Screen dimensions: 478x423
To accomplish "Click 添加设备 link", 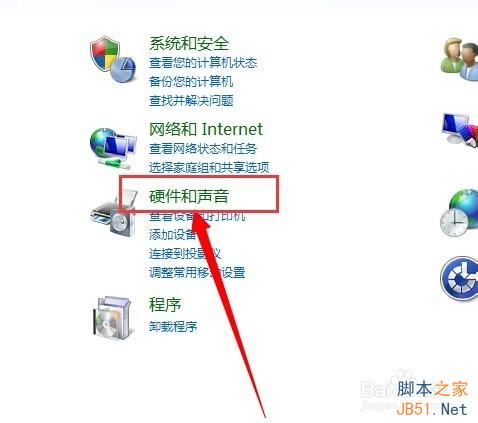I will 172,235.
